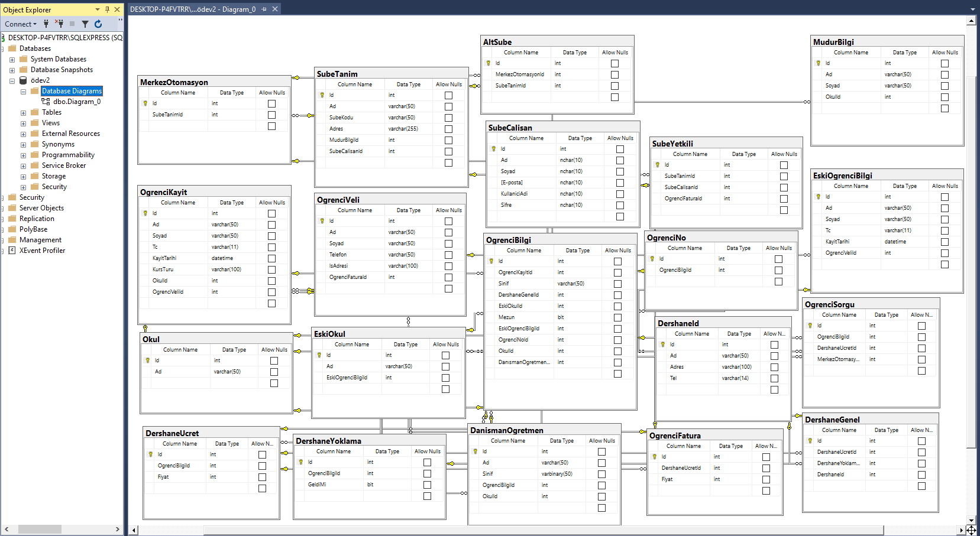
Task: Toggle Allow Nulls for Soyad in MudurBilgi
Action: click(945, 86)
